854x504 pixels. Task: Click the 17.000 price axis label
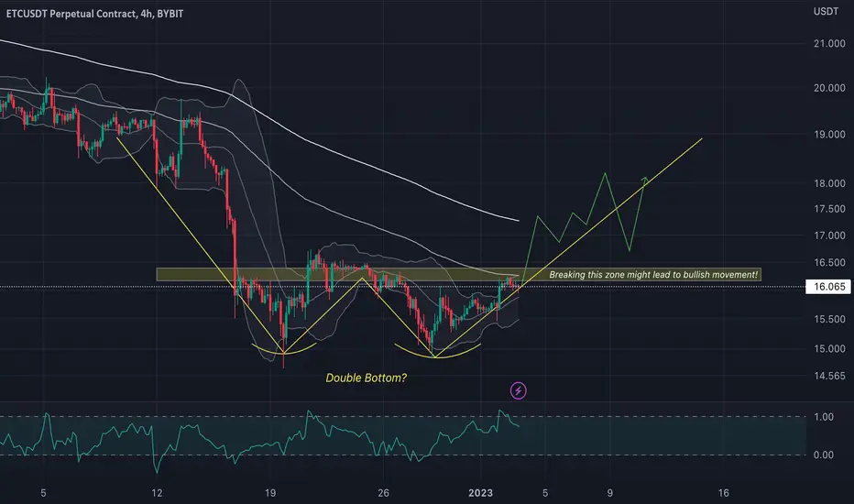(829, 236)
